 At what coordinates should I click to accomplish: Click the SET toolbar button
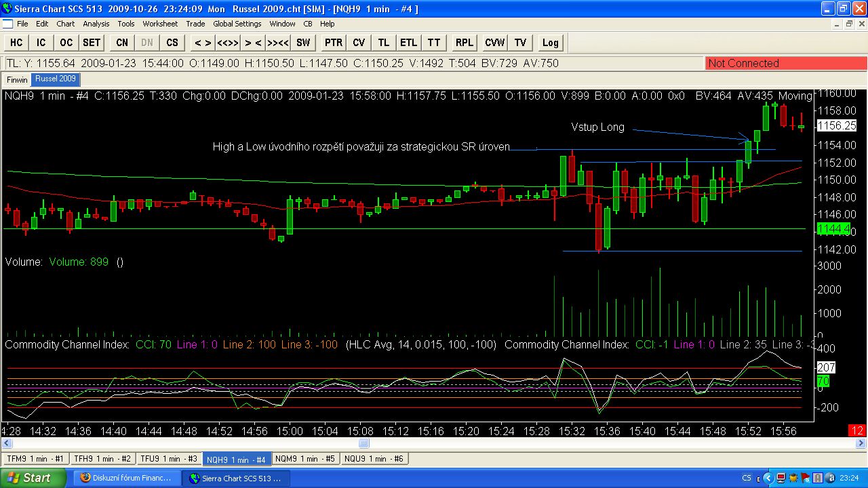pyautogui.click(x=92, y=43)
